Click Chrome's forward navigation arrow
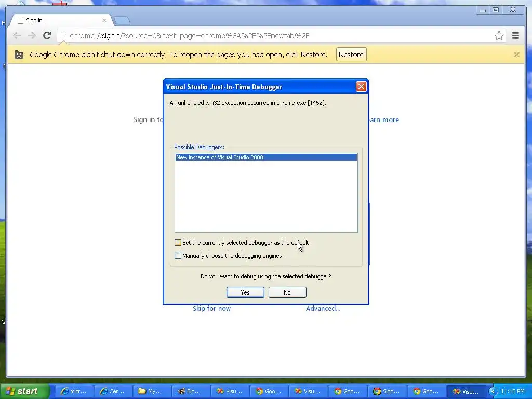This screenshot has height=399, width=532. 32,36
